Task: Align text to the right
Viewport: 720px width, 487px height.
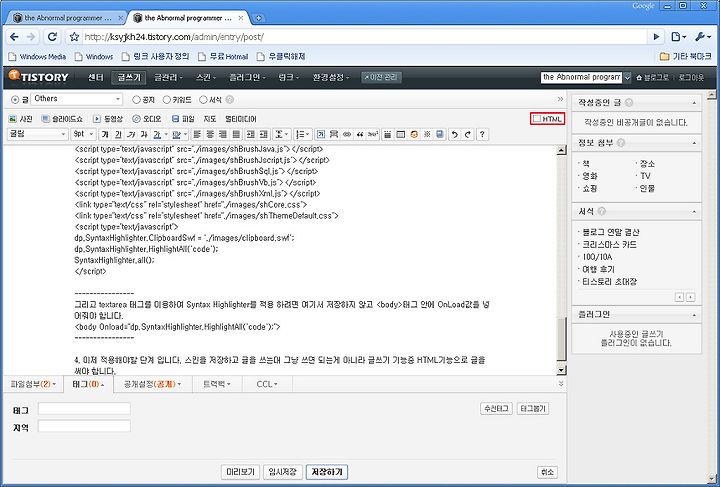Action: 223,134
